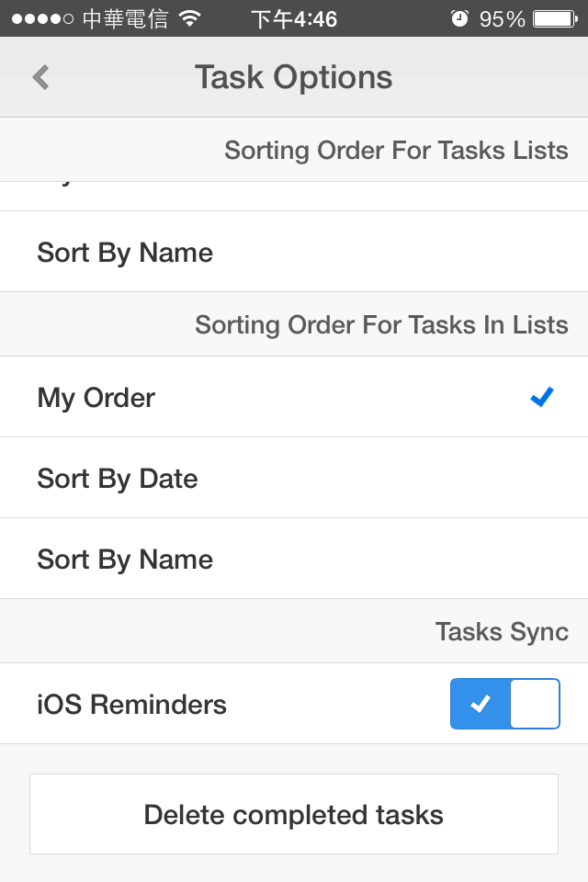Image resolution: width=588 pixels, height=882 pixels.
Task: Click the iOS Reminders label text
Action: (131, 705)
